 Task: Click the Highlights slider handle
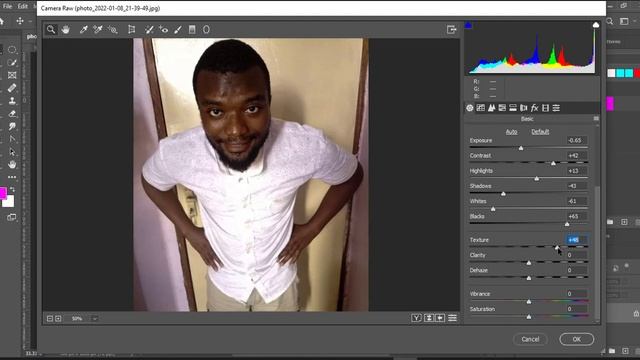pyautogui.click(x=537, y=178)
